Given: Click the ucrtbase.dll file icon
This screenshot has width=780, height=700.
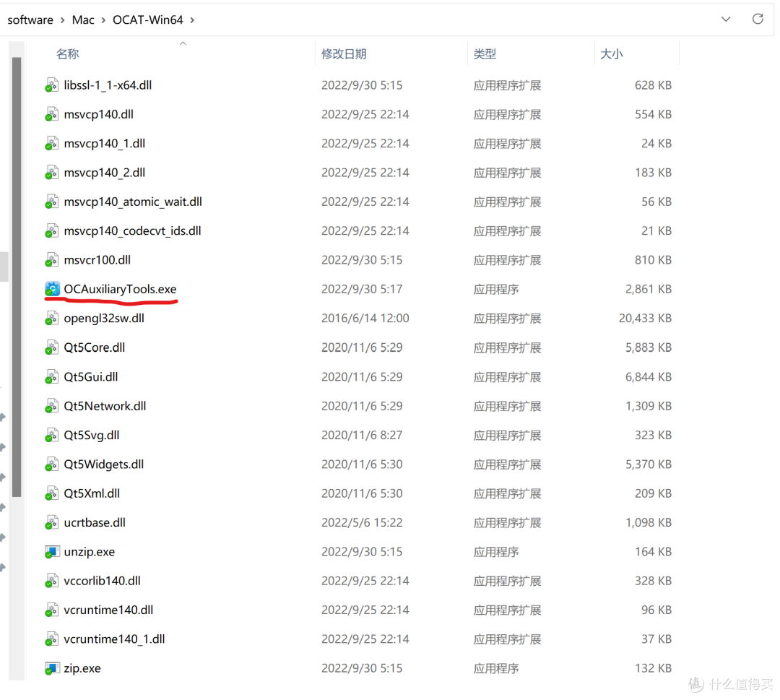Looking at the screenshot, I should (x=52, y=522).
